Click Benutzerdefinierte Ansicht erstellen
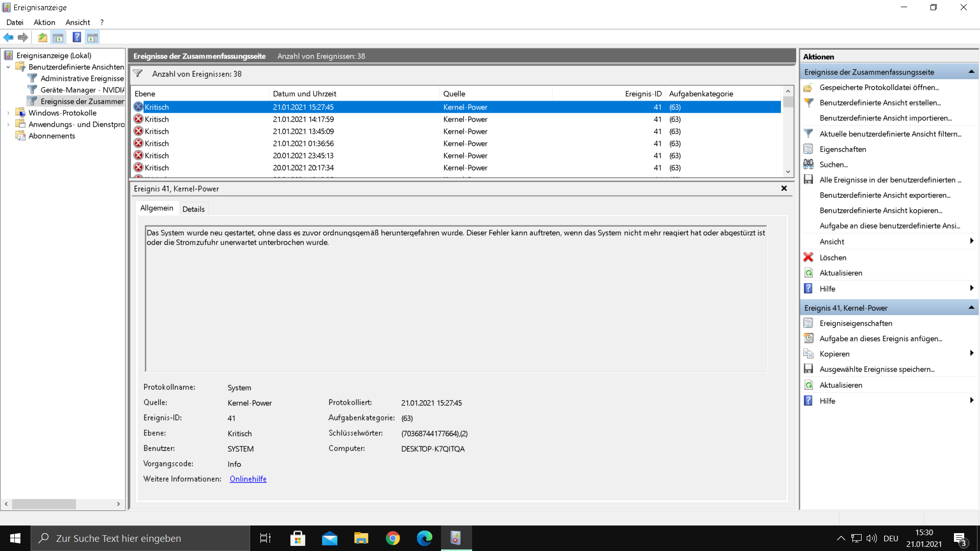 pos(880,103)
